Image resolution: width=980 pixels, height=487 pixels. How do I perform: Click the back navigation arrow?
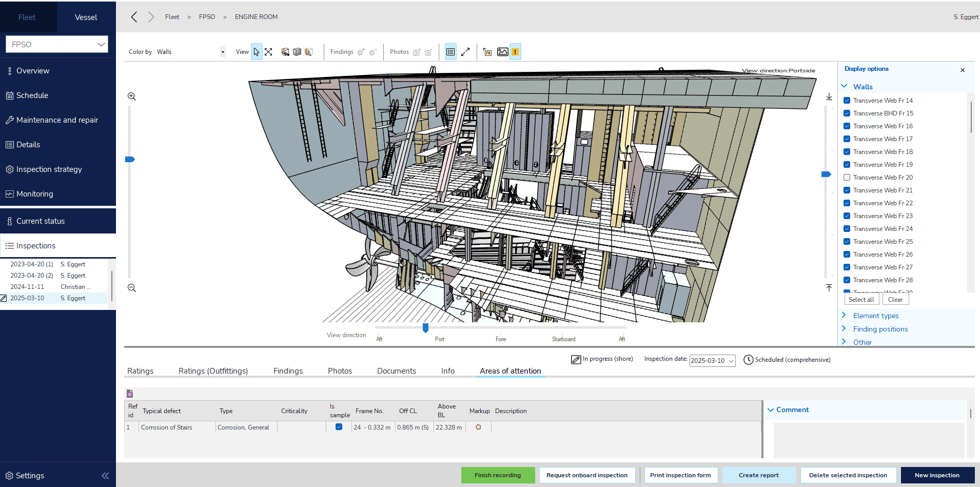coord(134,17)
